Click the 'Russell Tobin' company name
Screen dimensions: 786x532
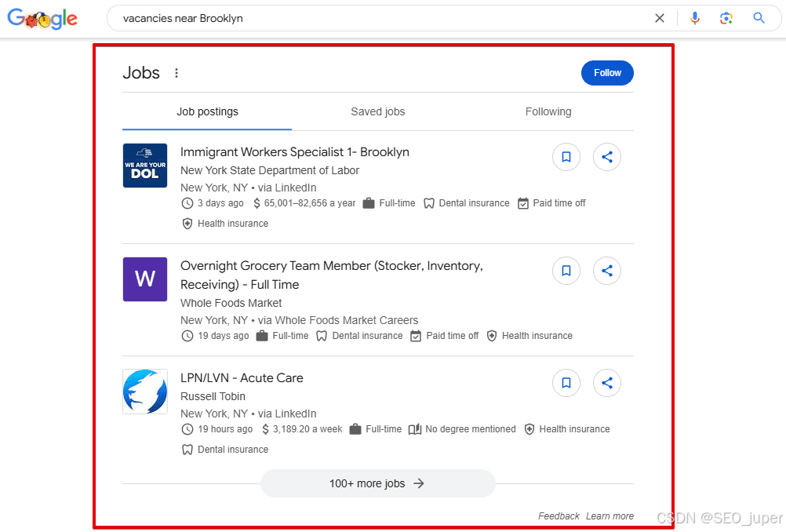[213, 396]
